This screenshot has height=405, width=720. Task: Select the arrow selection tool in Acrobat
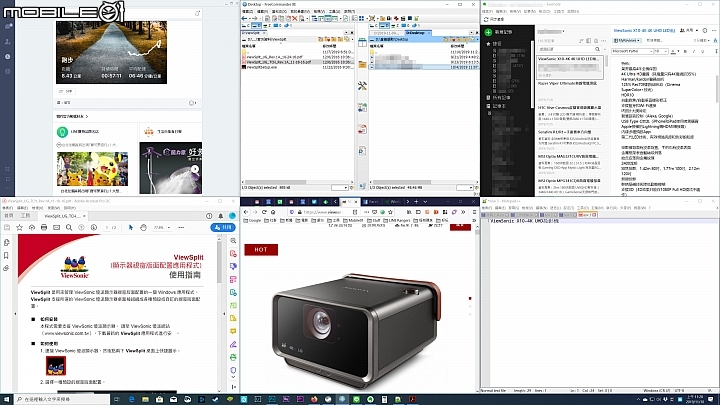tap(131, 227)
